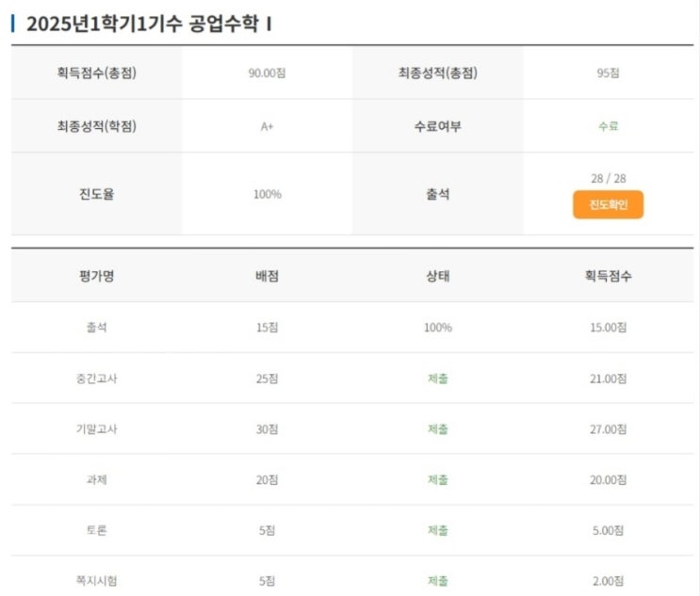Open the 제출 status link for 중간고사
700x596 pixels.
point(438,379)
